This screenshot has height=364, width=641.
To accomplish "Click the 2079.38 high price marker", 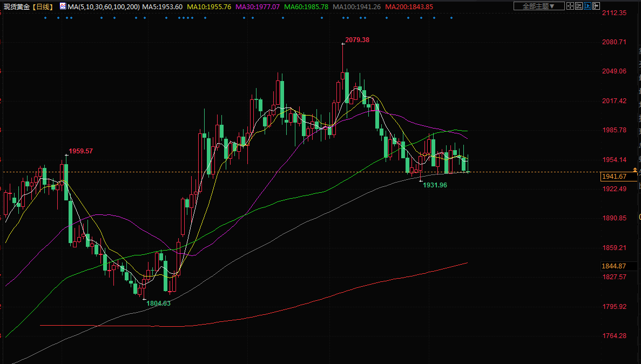I will pyautogui.click(x=357, y=40).
